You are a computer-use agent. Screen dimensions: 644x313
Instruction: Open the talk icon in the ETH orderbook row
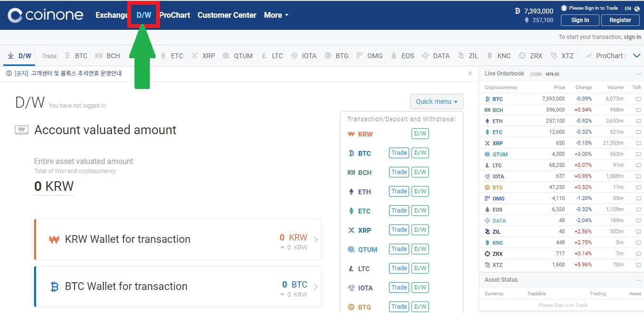[x=638, y=121]
